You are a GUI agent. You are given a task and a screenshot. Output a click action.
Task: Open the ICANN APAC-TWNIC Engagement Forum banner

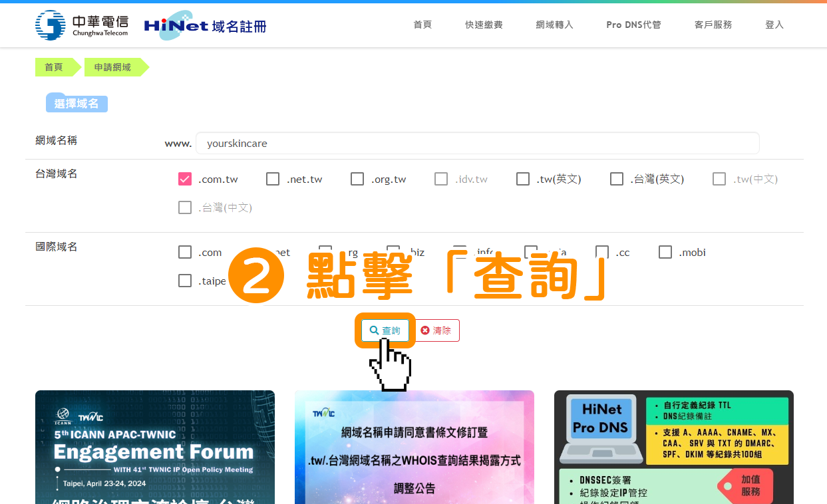click(155, 447)
